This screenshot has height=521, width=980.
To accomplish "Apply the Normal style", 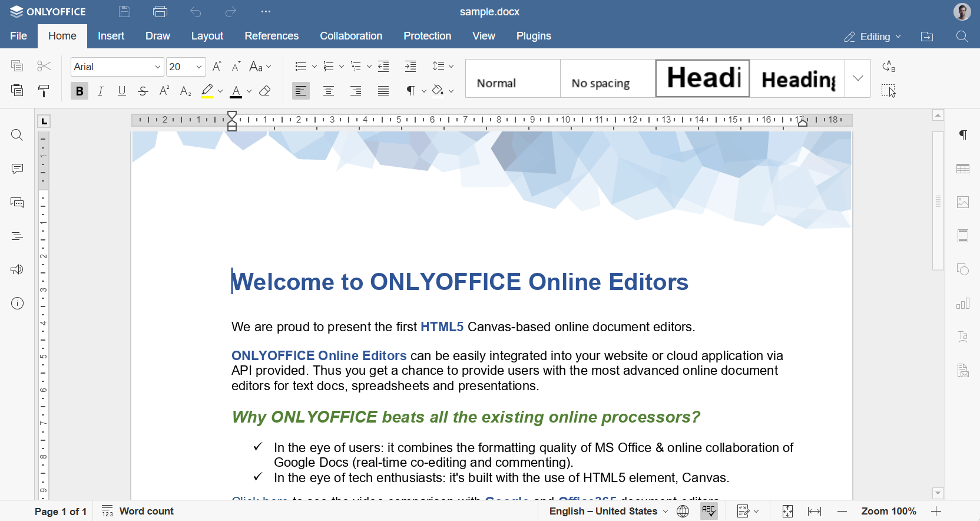I will click(513, 78).
